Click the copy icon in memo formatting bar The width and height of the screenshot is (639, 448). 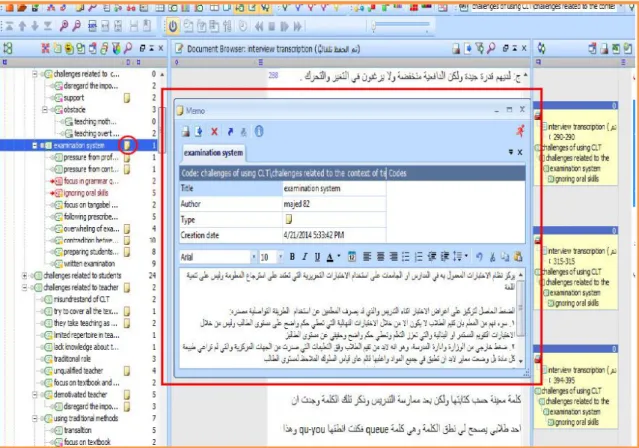coord(505,257)
